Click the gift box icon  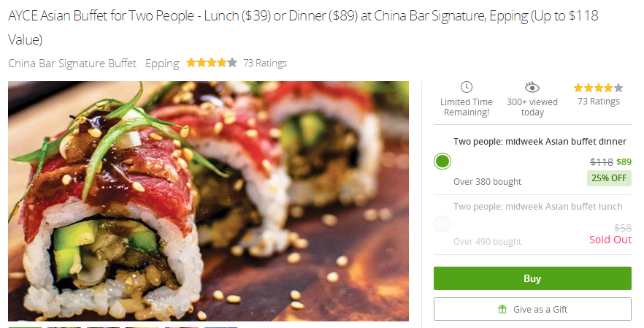pos(502,309)
